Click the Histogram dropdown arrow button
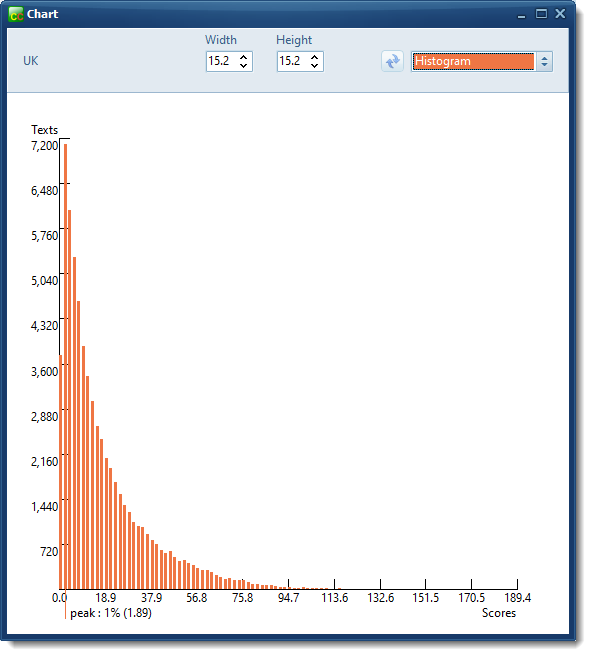Viewport: 591px width, 656px height. pyautogui.click(x=544, y=62)
